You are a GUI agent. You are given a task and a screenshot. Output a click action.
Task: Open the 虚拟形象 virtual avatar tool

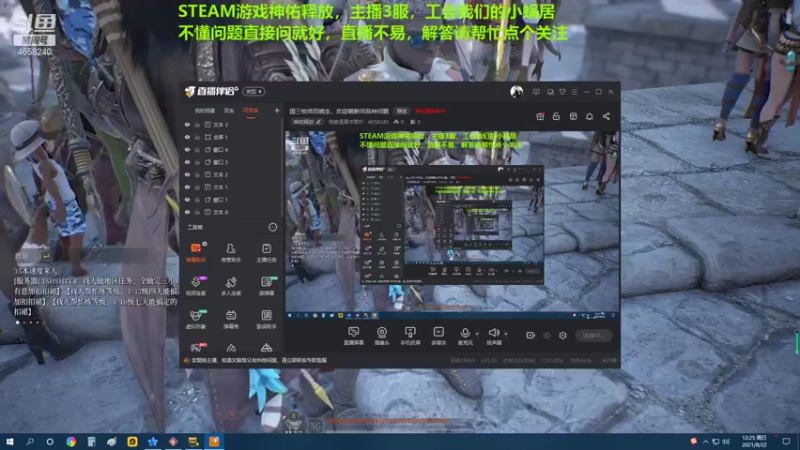[196, 318]
